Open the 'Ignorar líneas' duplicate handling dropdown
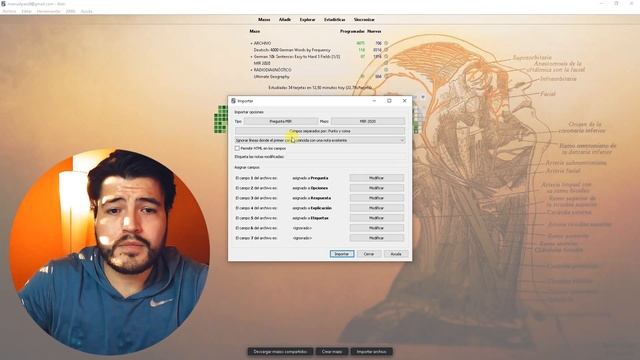Screen dimensions: 640x360 320,140
